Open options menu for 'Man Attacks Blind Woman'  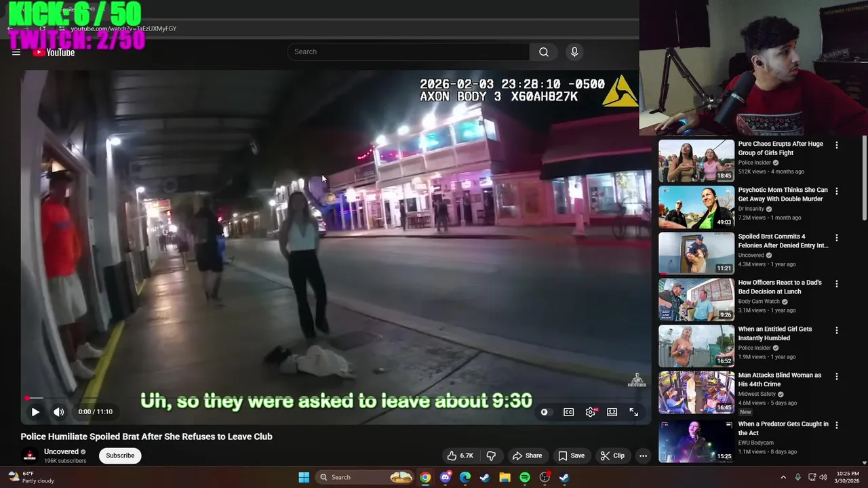pyautogui.click(x=837, y=376)
